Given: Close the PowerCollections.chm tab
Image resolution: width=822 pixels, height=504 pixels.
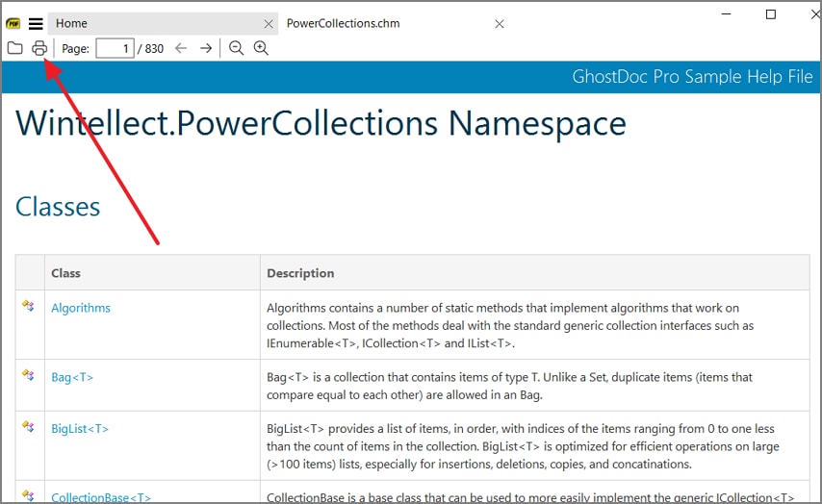Looking at the screenshot, I should [500, 24].
